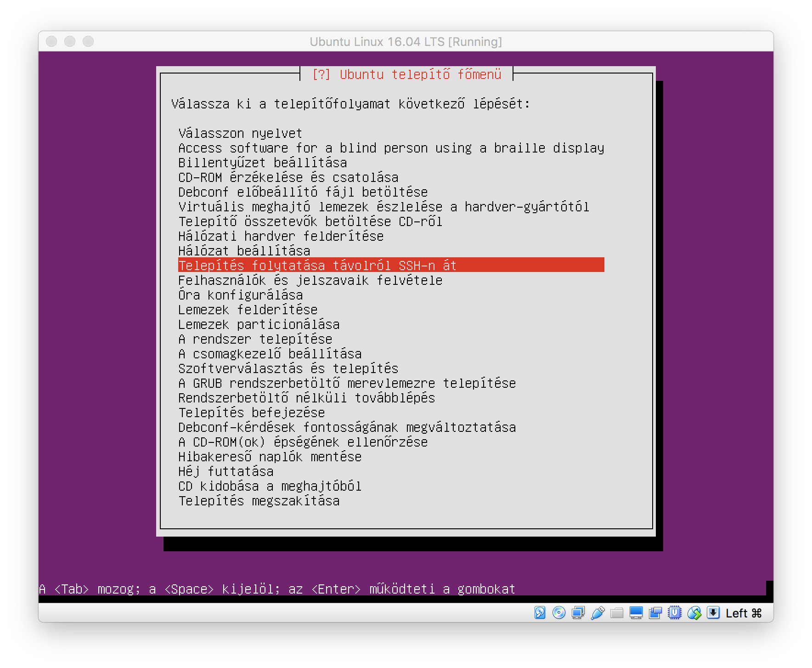
Task: Choose 'Hálózat beállítása' entry
Action: [244, 251]
